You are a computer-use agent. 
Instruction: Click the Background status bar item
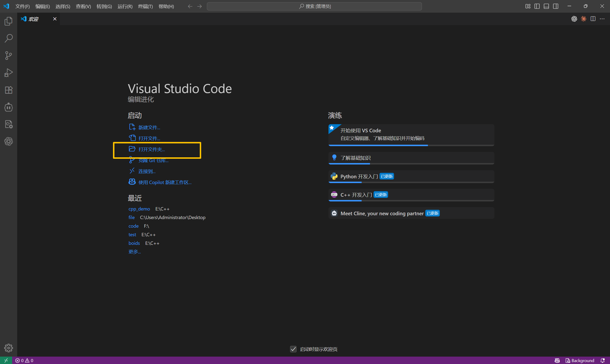580,360
